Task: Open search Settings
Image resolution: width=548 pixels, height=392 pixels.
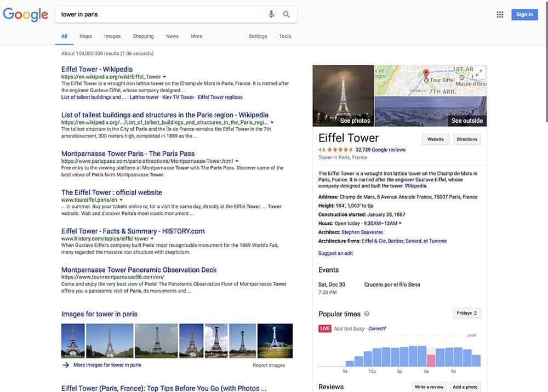Action: click(258, 36)
